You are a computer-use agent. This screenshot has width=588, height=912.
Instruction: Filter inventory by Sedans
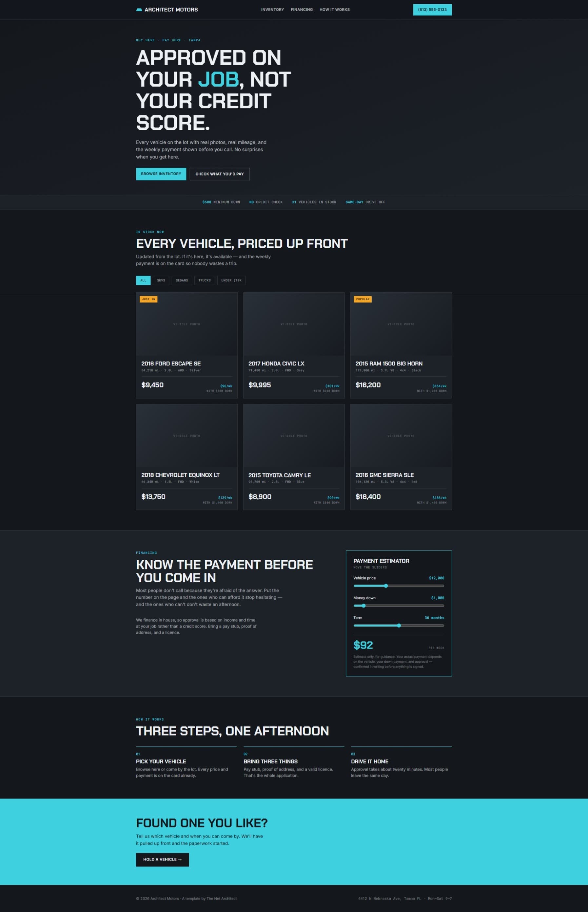[182, 280]
